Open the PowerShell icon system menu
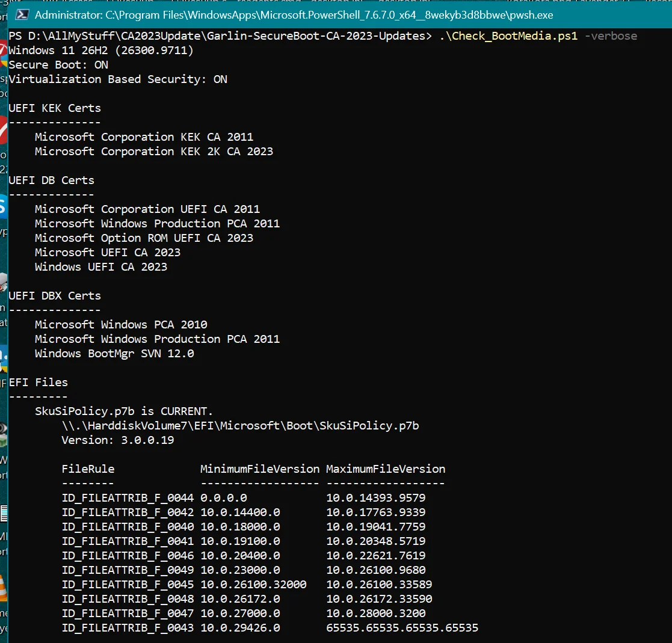This screenshot has width=672, height=643. [22, 15]
